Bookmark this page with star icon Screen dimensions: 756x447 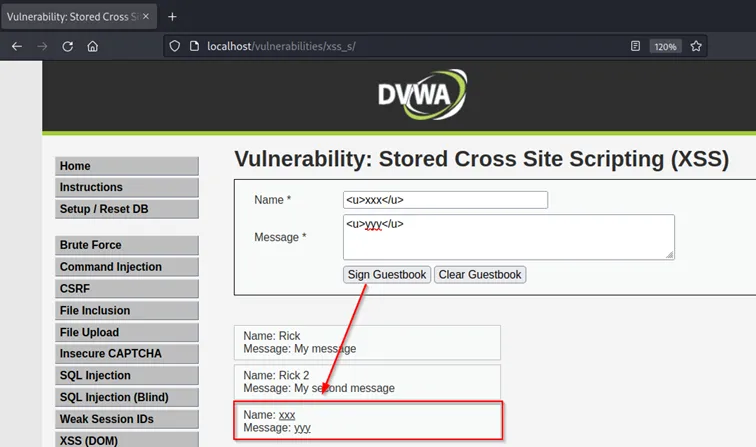(x=696, y=46)
